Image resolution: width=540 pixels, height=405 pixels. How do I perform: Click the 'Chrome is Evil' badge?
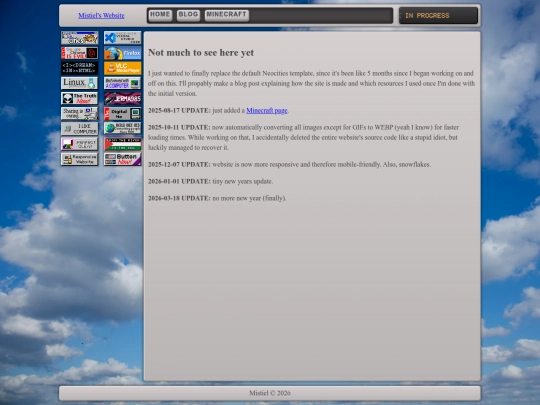pos(80,53)
